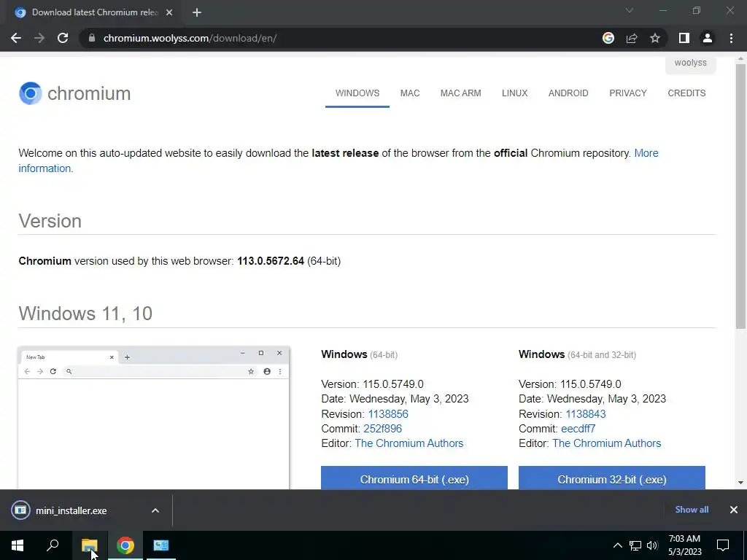Open commit 252f896 link
This screenshot has height=560, width=747.
pos(382,429)
